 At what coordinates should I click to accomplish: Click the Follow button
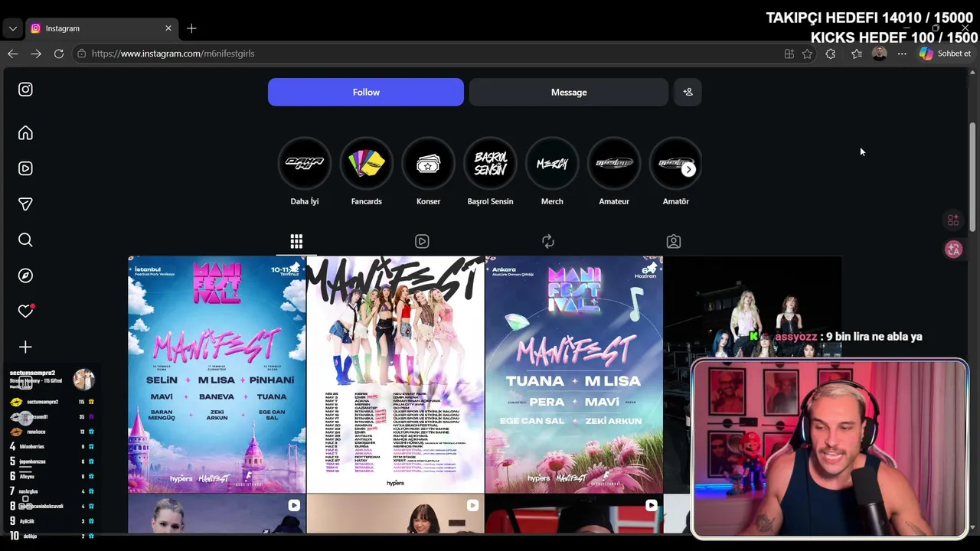[x=366, y=92]
